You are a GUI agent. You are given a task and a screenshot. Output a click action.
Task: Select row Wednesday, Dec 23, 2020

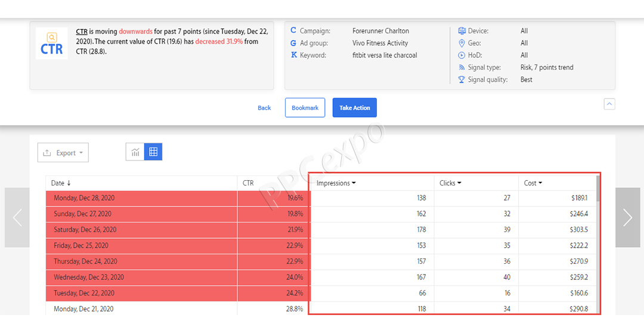point(320,277)
